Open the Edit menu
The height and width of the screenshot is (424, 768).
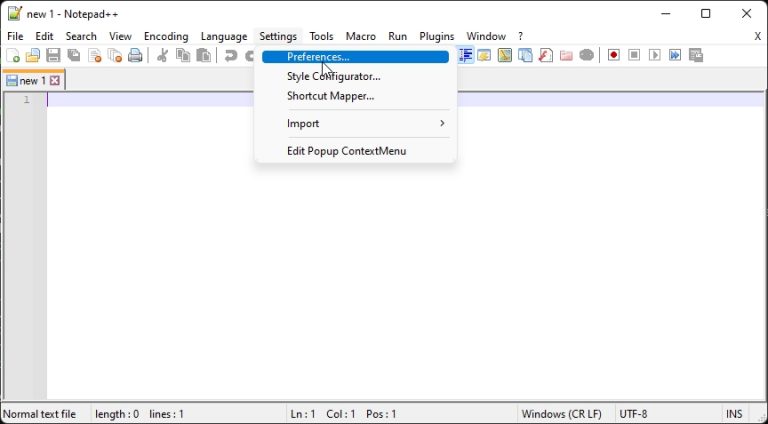click(x=44, y=36)
